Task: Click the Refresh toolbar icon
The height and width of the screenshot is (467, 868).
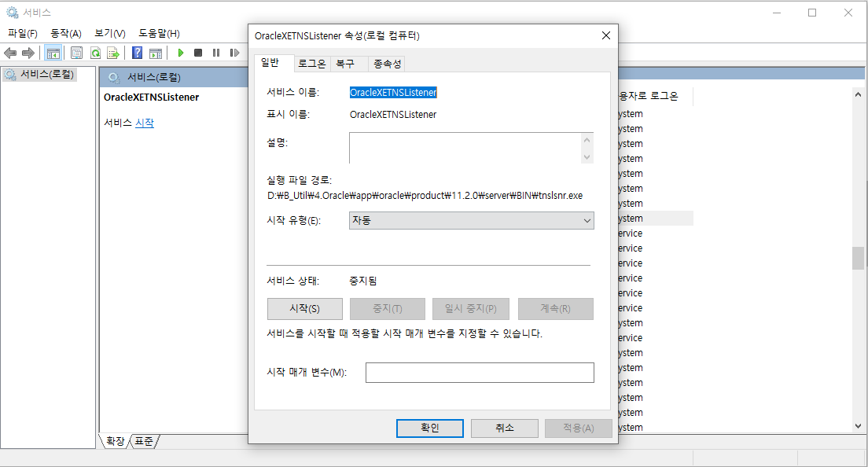Action: point(95,53)
